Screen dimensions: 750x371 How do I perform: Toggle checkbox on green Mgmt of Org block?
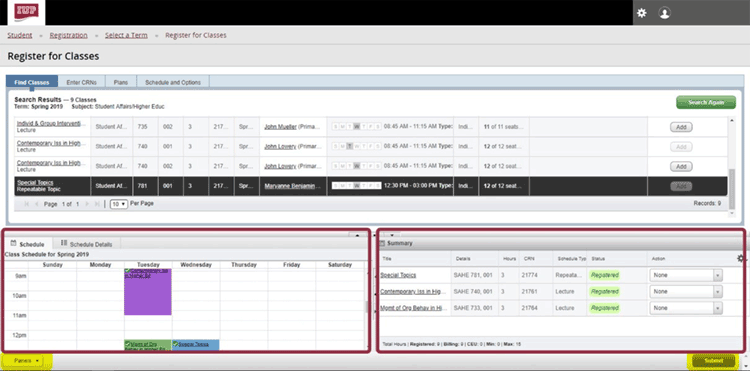click(127, 343)
